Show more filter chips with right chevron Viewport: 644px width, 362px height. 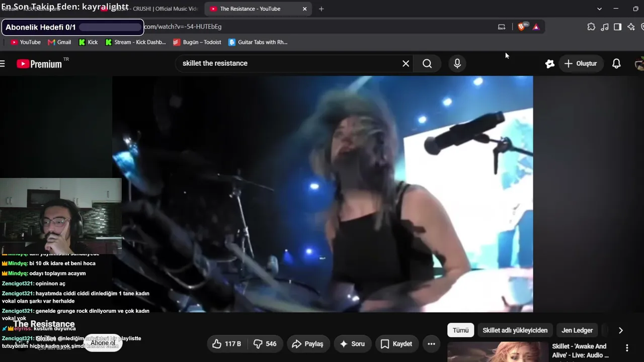click(620, 330)
